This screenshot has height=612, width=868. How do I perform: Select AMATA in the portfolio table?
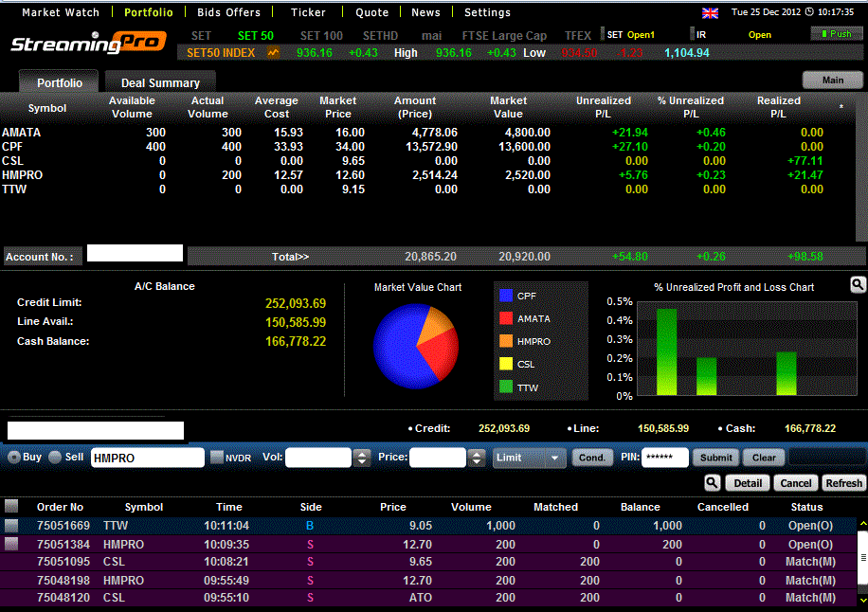(x=21, y=133)
